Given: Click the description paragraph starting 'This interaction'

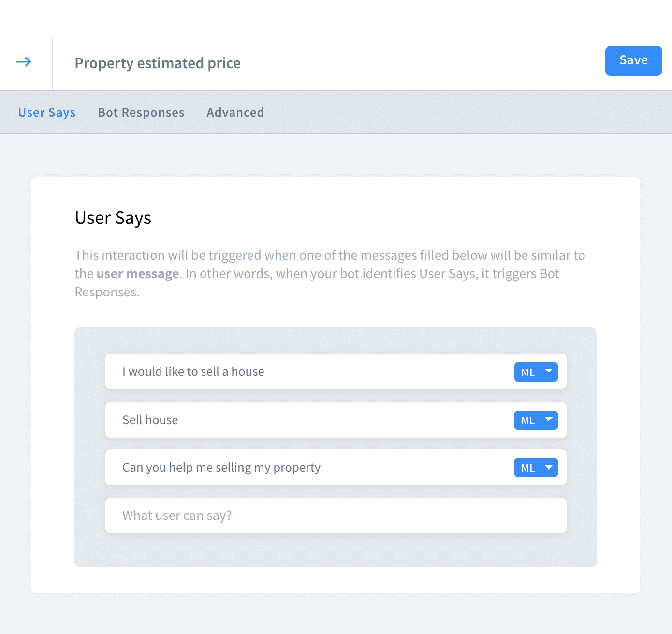Looking at the screenshot, I should [330, 255].
